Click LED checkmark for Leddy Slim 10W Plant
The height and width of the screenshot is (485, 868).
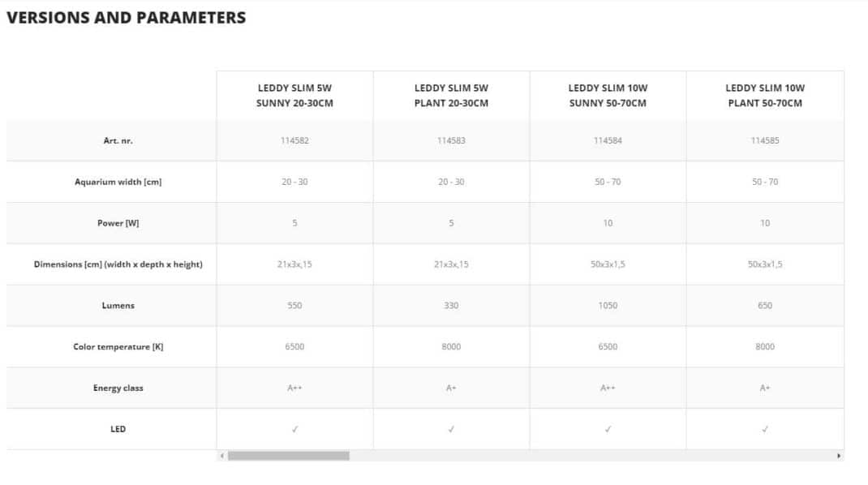click(765, 429)
